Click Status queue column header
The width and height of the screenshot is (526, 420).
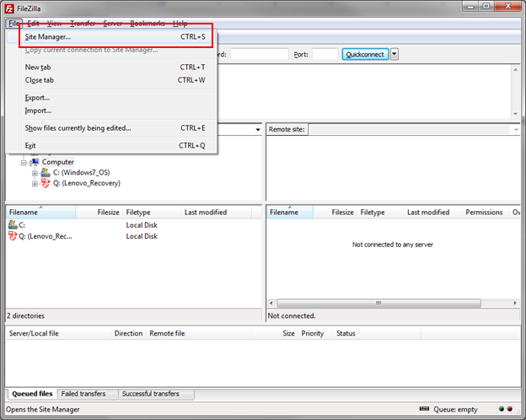tap(377, 333)
